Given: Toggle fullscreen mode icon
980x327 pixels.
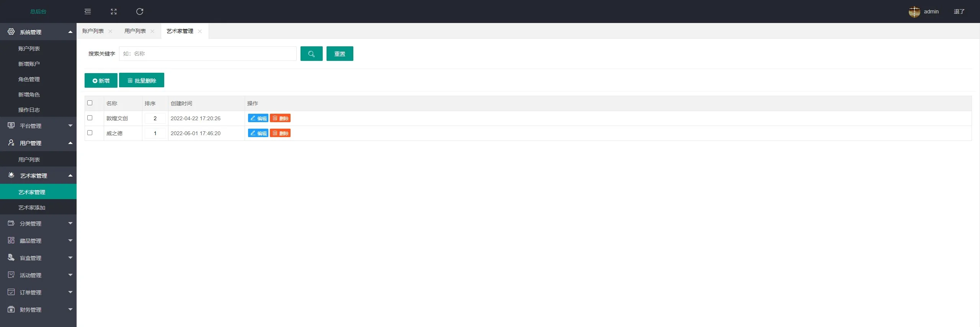Looking at the screenshot, I should (114, 11).
